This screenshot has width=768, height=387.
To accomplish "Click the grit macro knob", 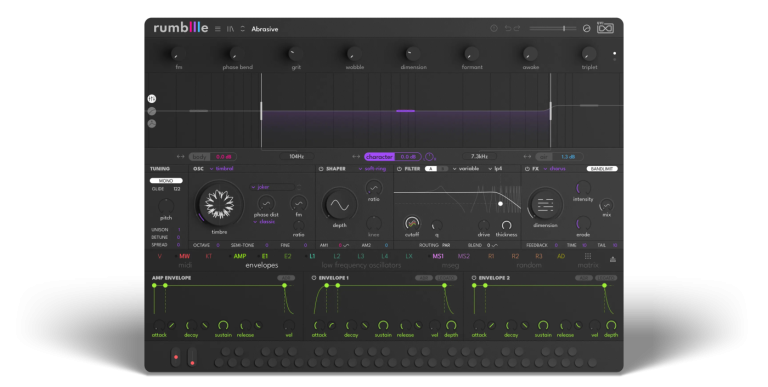I will (x=295, y=54).
